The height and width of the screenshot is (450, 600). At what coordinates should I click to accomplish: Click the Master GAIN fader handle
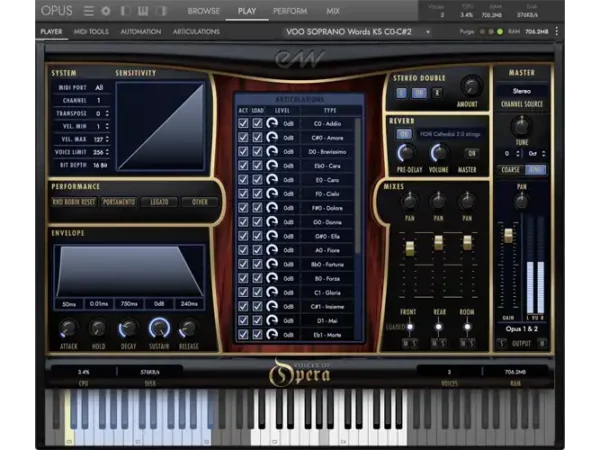coord(508,235)
